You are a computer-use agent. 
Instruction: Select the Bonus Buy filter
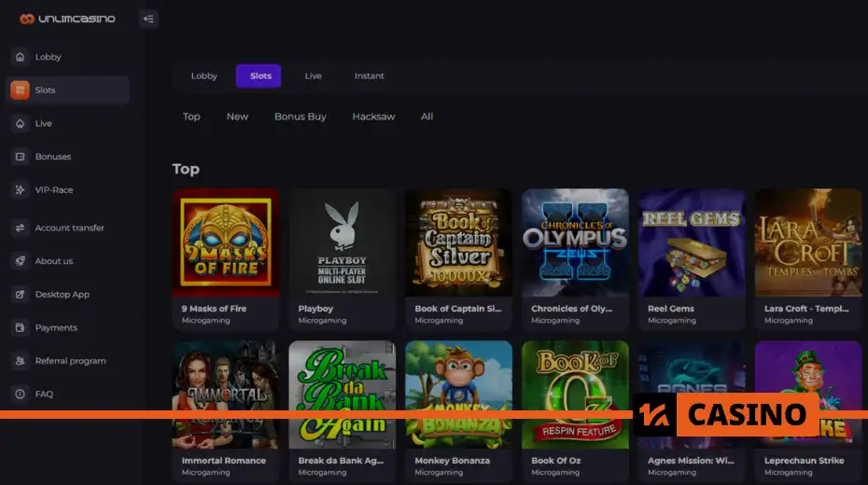point(300,117)
